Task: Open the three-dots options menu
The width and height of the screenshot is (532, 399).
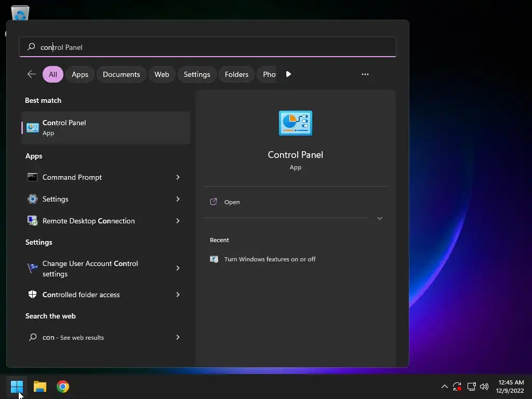Action: pos(365,74)
